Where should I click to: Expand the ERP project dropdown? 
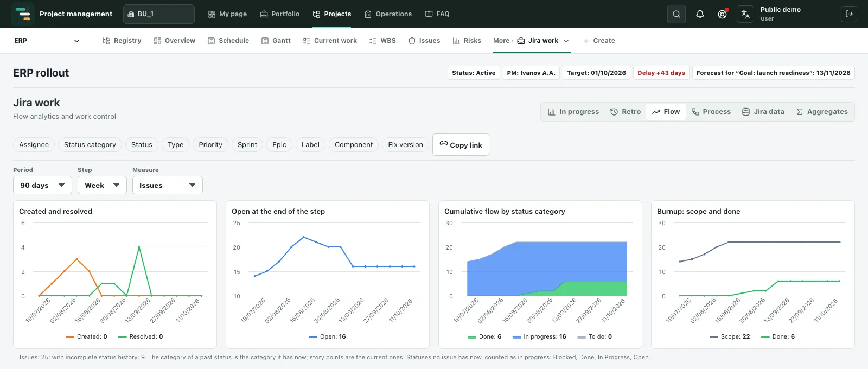[x=47, y=41]
